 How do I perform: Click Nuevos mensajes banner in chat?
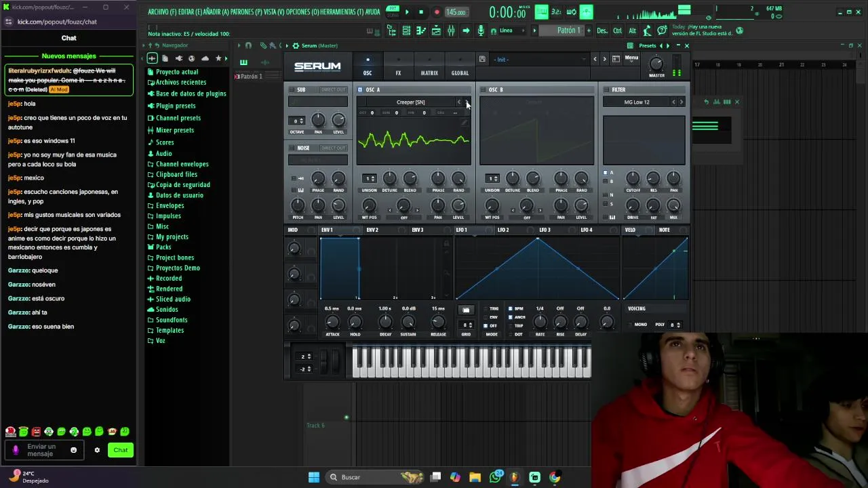pos(68,56)
